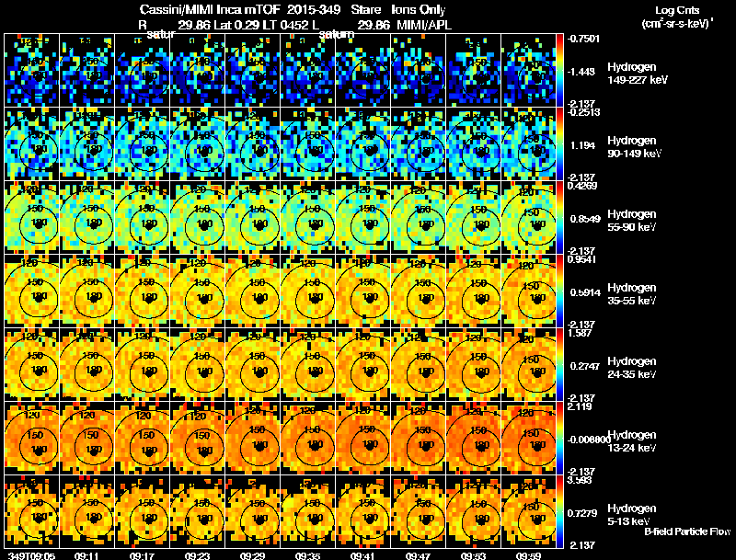Pick the 09:53 image in the 24-35 keV row

pyautogui.click(x=473, y=364)
